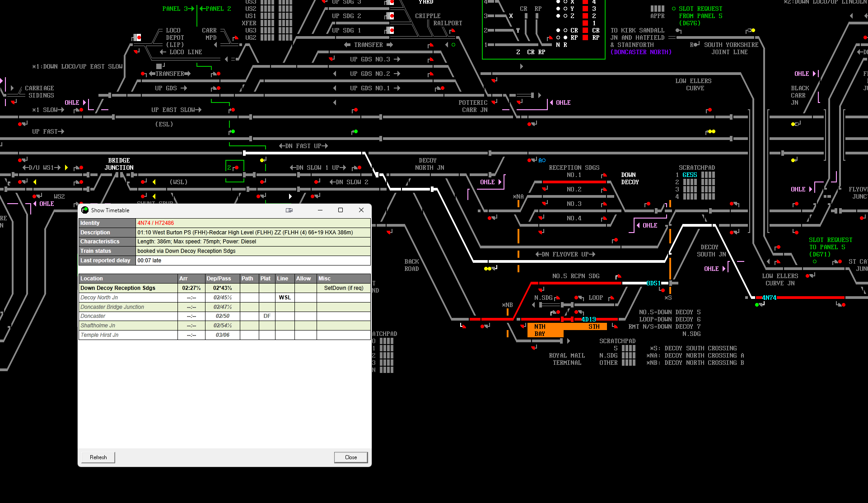The height and width of the screenshot is (503, 868).
Task: Select train berth 4D19 above Nth Bay
Action: pos(588,319)
